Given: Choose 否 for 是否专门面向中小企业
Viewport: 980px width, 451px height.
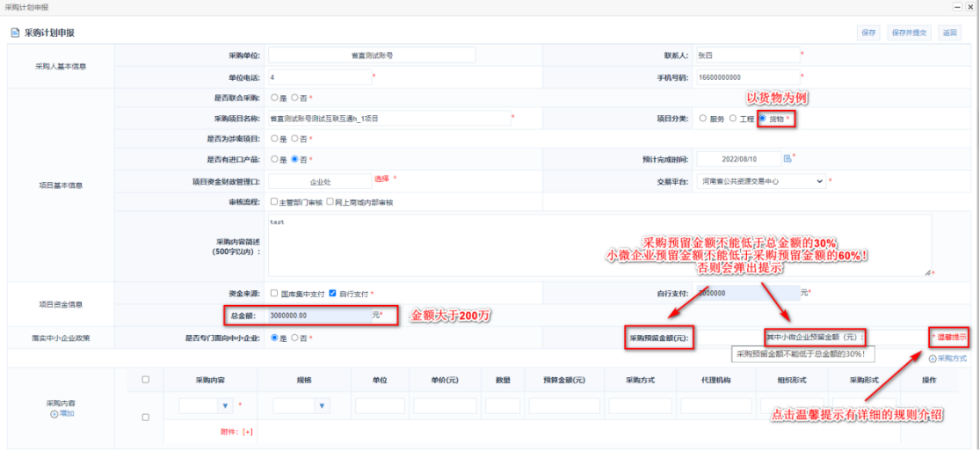Looking at the screenshot, I should coord(295,337).
